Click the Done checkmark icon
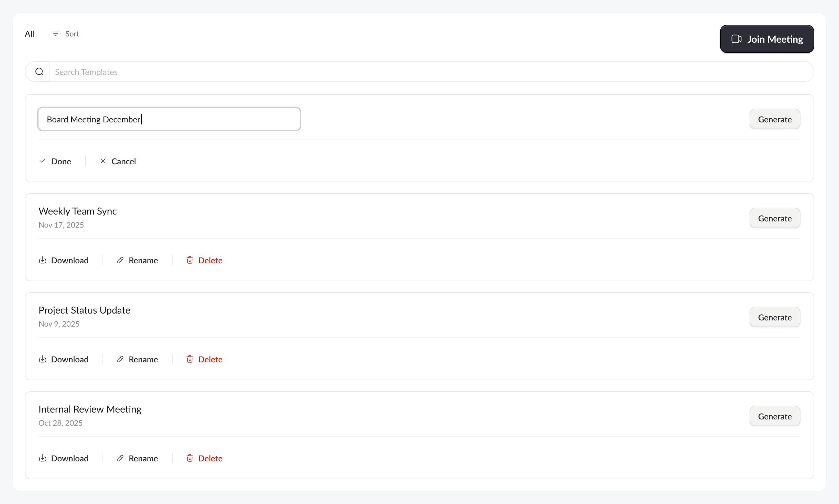The height and width of the screenshot is (504, 839). [x=43, y=161]
